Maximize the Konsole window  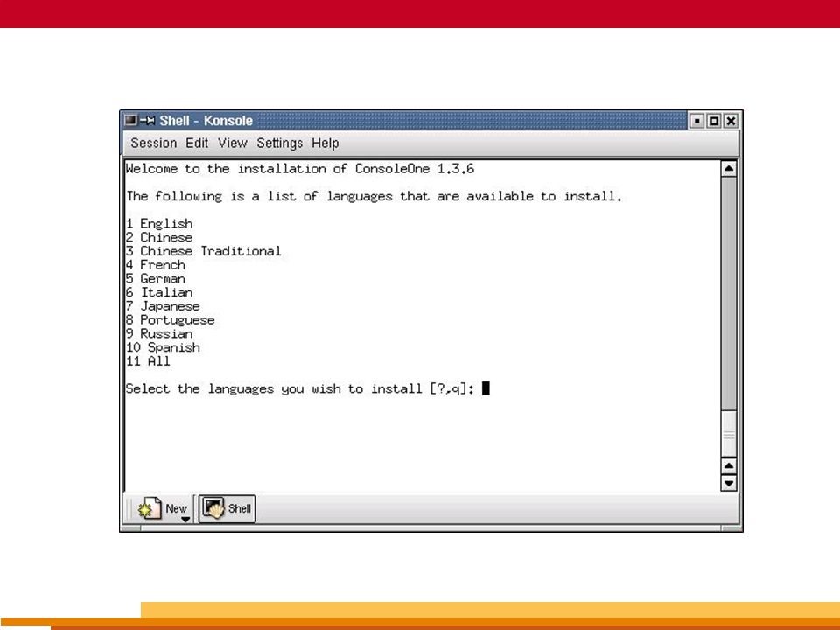(714, 121)
